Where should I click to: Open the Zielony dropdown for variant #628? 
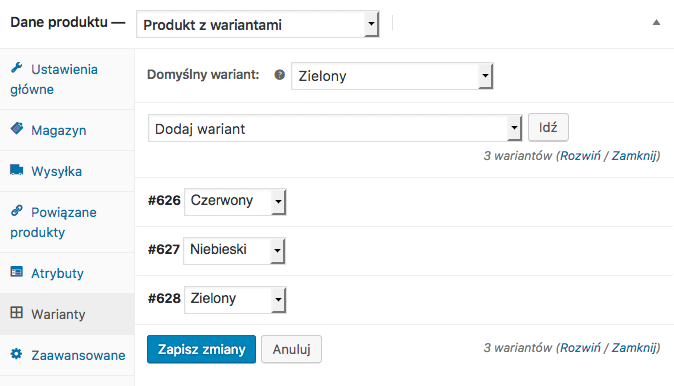(x=235, y=300)
